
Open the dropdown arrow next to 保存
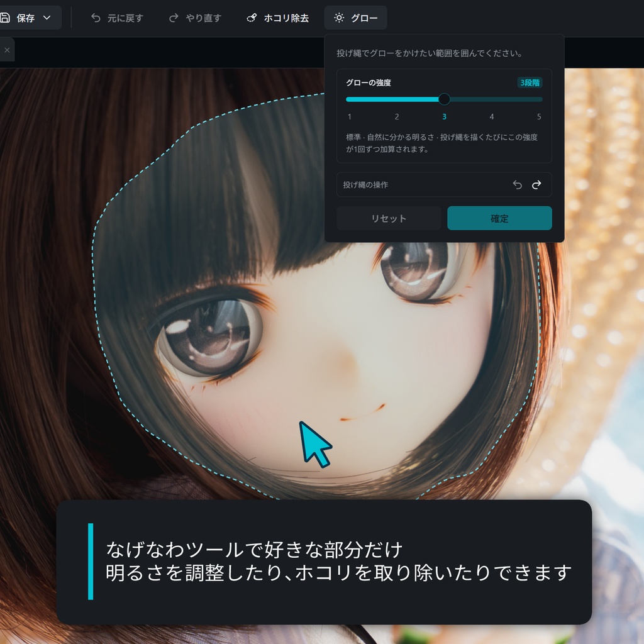click(47, 18)
